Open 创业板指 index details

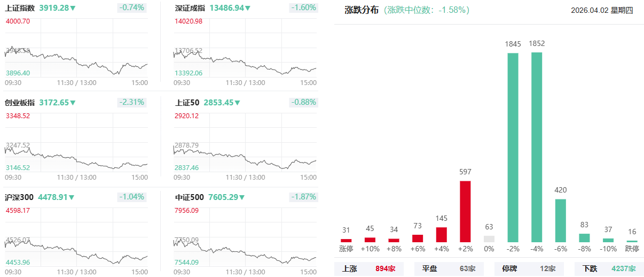(x=20, y=103)
